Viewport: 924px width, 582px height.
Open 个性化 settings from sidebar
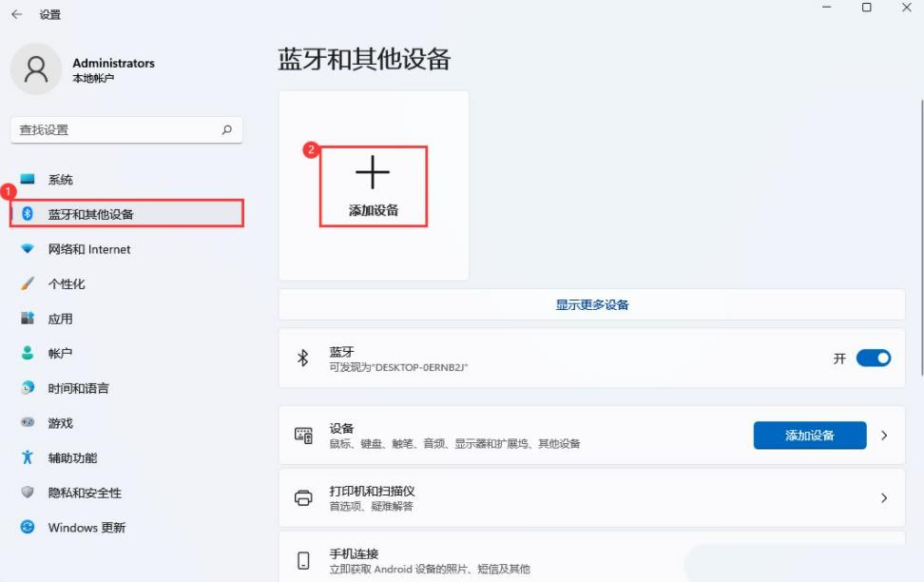click(x=66, y=283)
